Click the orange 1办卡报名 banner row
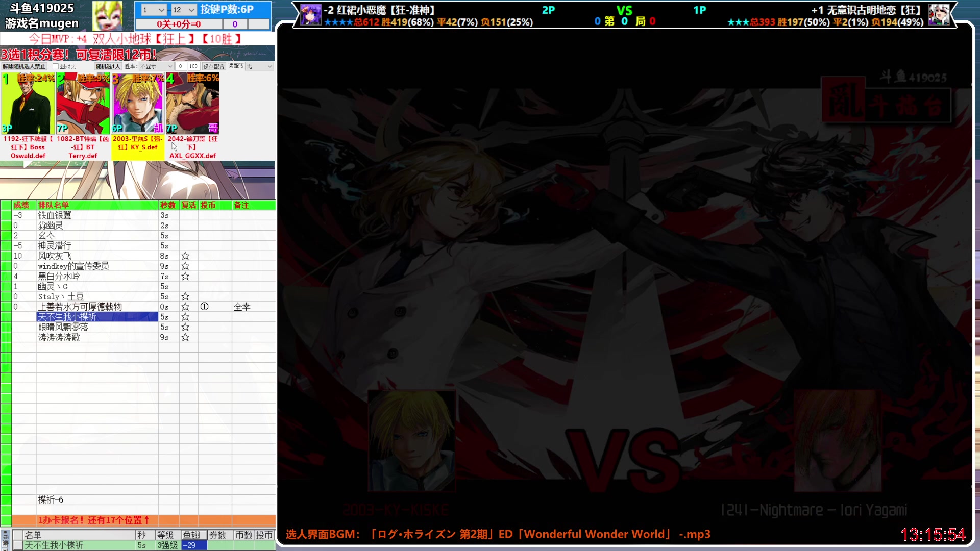 [x=143, y=520]
